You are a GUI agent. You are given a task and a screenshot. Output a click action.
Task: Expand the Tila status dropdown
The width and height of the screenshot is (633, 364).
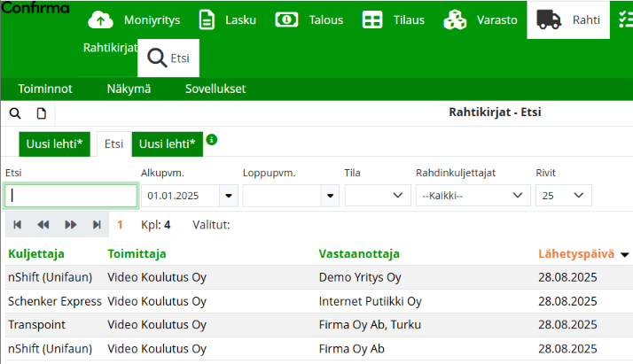click(396, 196)
